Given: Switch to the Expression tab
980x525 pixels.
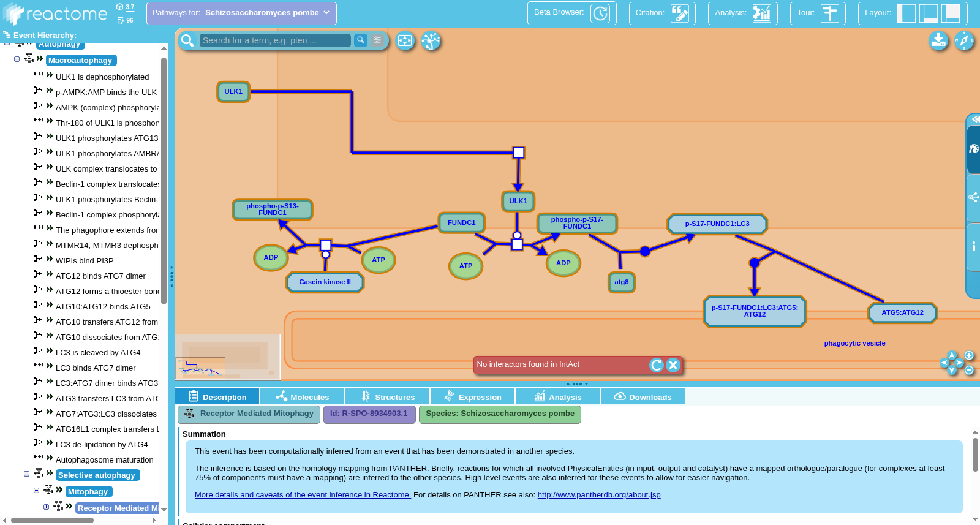Looking at the screenshot, I should point(472,396).
